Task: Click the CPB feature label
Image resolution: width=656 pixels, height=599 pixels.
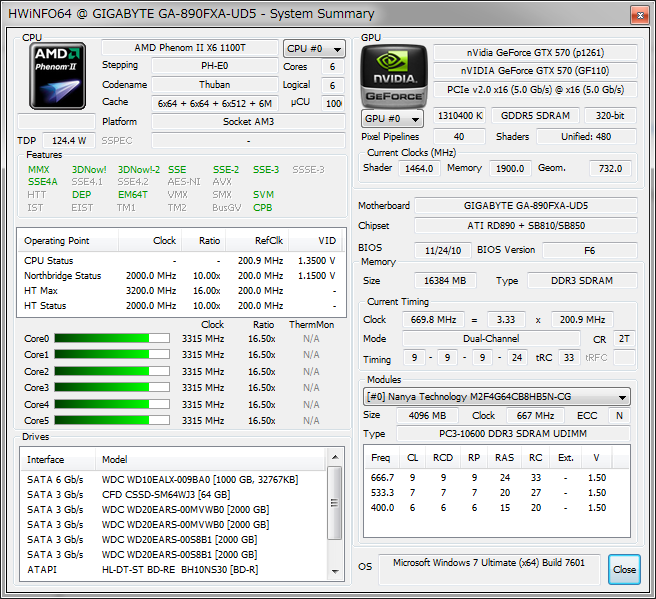Action: (262, 207)
